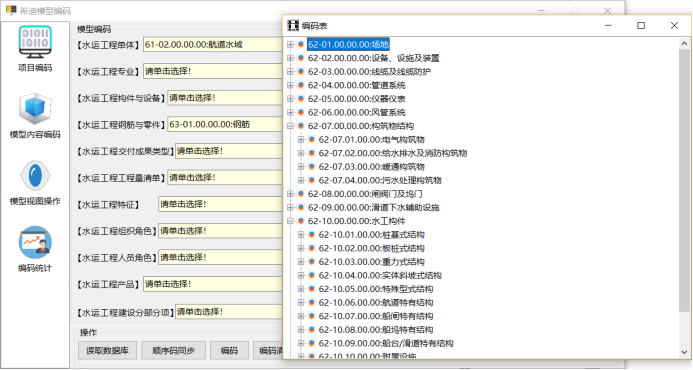Collapse the 62-07.00.00.00:构筑物结构 node
The image size is (693, 370).
[x=290, y=126]
